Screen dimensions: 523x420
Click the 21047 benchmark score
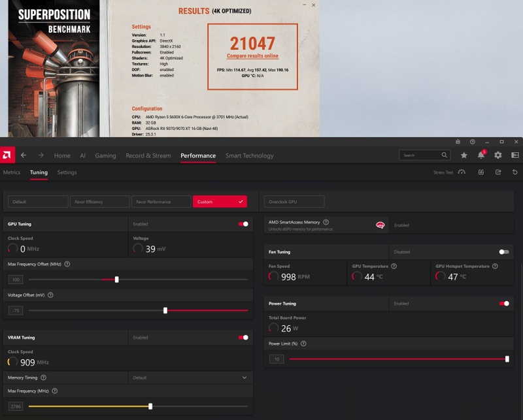pyautogui.click(x=252, y=44)
